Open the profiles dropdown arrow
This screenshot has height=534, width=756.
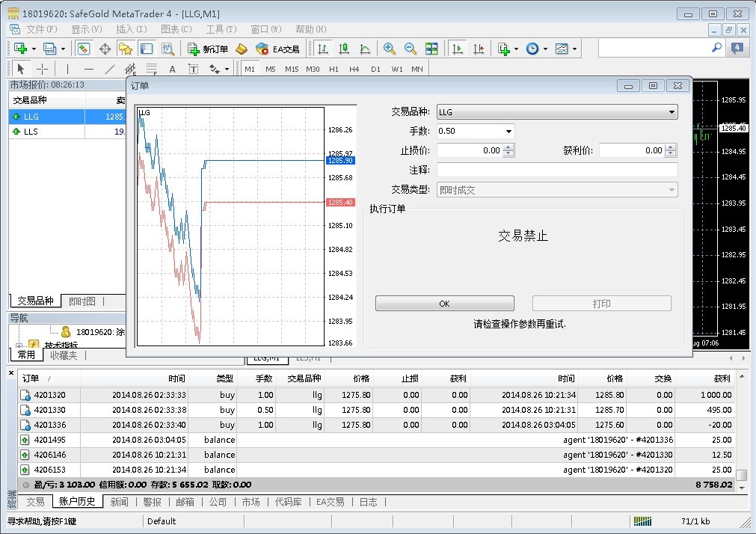point(63,49)
